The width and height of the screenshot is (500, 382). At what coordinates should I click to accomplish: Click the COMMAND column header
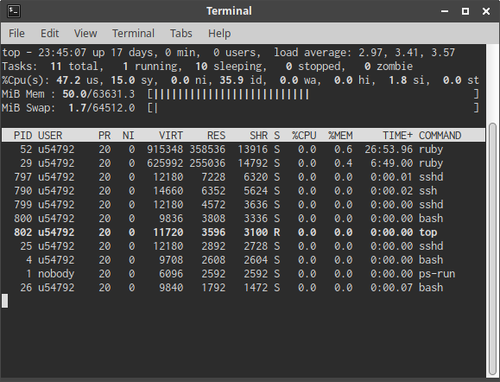[x=440, y=135]
